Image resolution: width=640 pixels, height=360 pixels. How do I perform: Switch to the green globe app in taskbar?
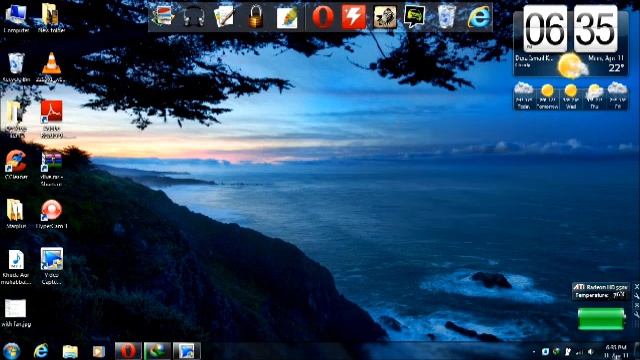158,351
